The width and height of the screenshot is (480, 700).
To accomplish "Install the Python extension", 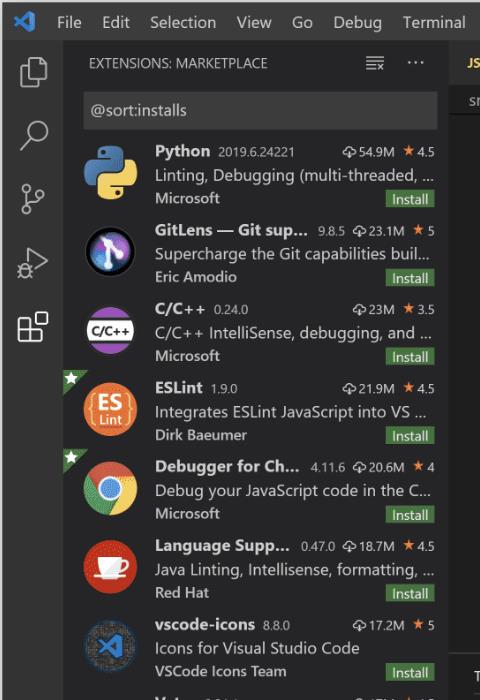I will [410, 199].
